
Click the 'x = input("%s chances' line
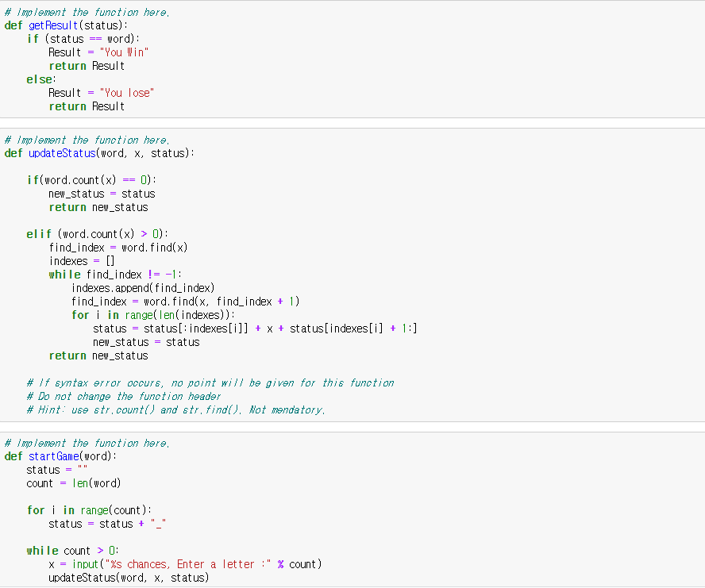[x=185, y=564]
